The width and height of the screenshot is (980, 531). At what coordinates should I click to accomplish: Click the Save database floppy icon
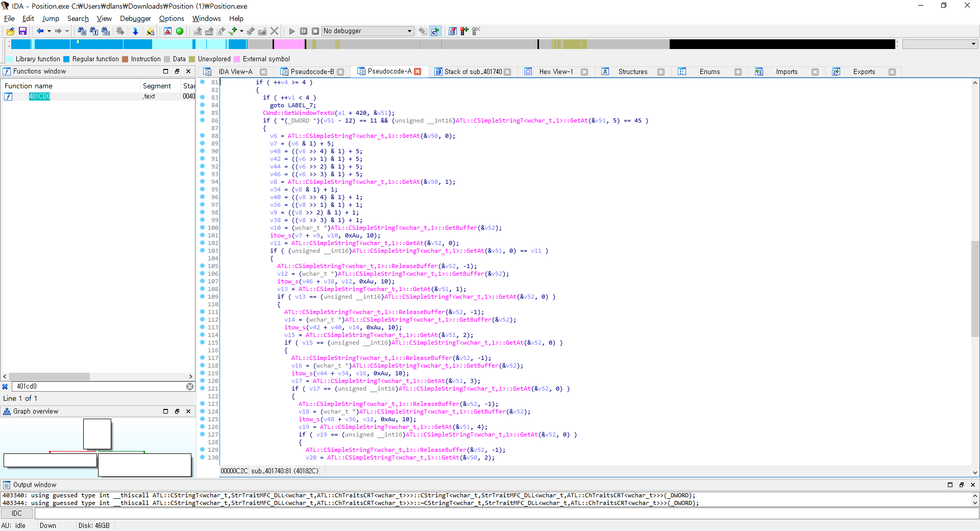22,31
